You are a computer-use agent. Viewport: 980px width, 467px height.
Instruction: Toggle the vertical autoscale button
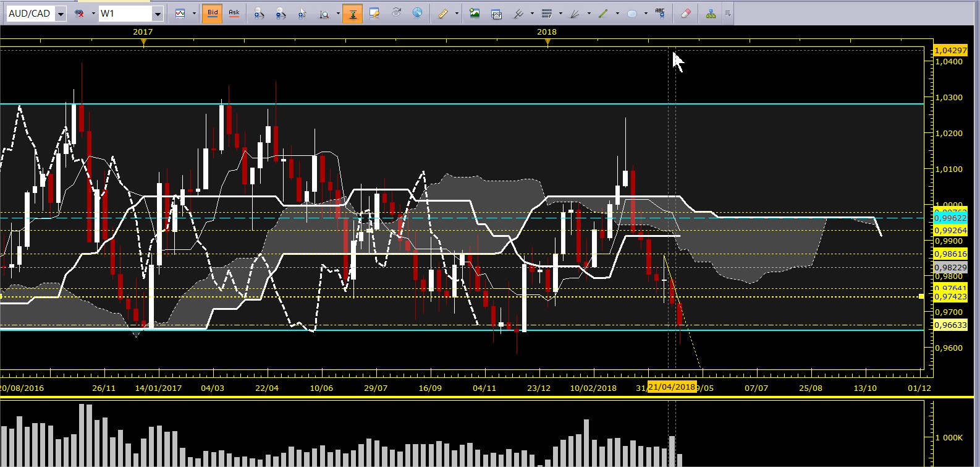pyautogui.click(x=353, y=13)
